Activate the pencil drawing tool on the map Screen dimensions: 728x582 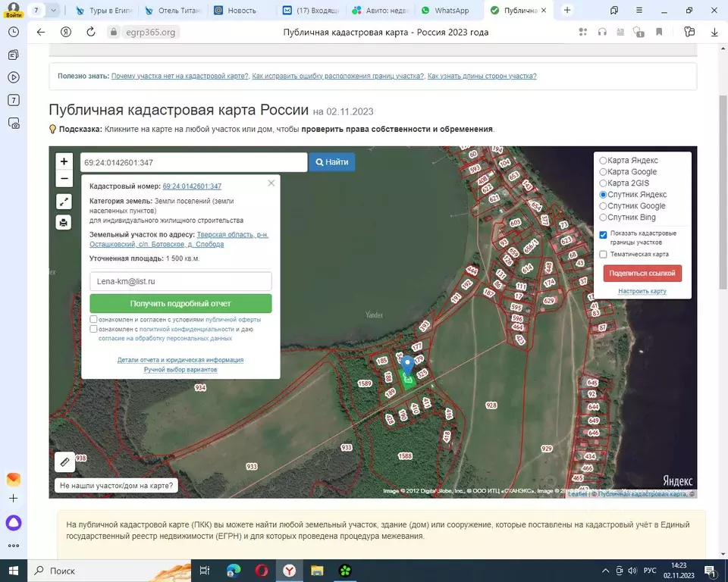(64, 462)
